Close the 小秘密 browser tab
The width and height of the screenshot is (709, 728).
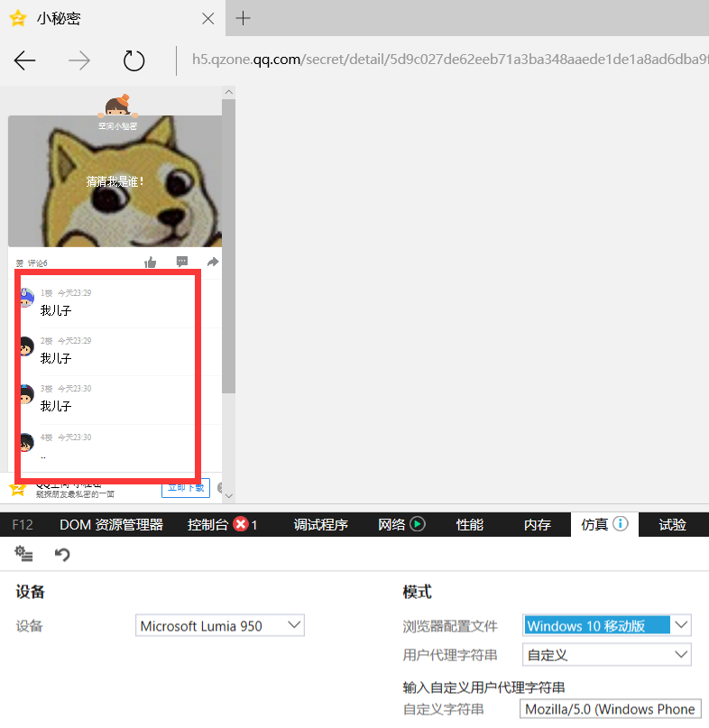[x=208, y=18]
